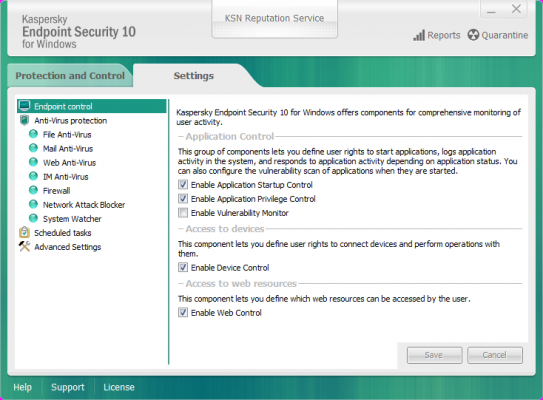Click the green Firewall status orb
543x400 pixels.
tap(33, 190)
